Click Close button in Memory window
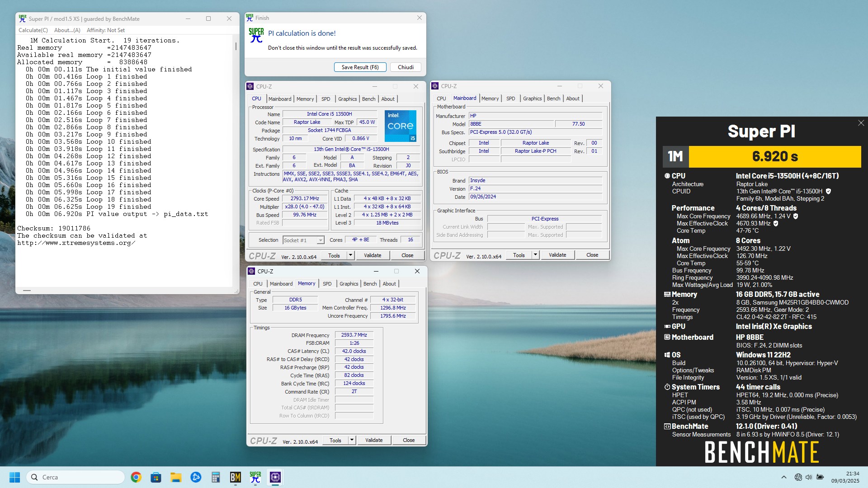Screen dimensions: 868x488 409,440
